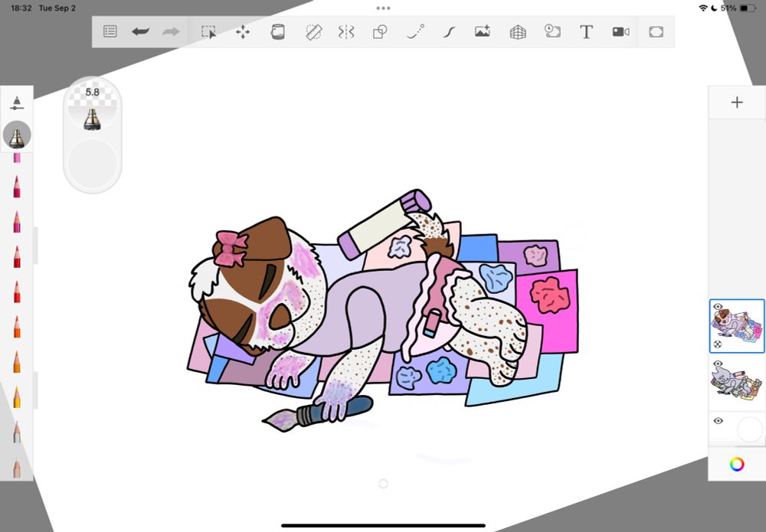Start the video camera recording icon
Image resolution: width=766 pixels, height=532 pixels.
pos(621,31)
